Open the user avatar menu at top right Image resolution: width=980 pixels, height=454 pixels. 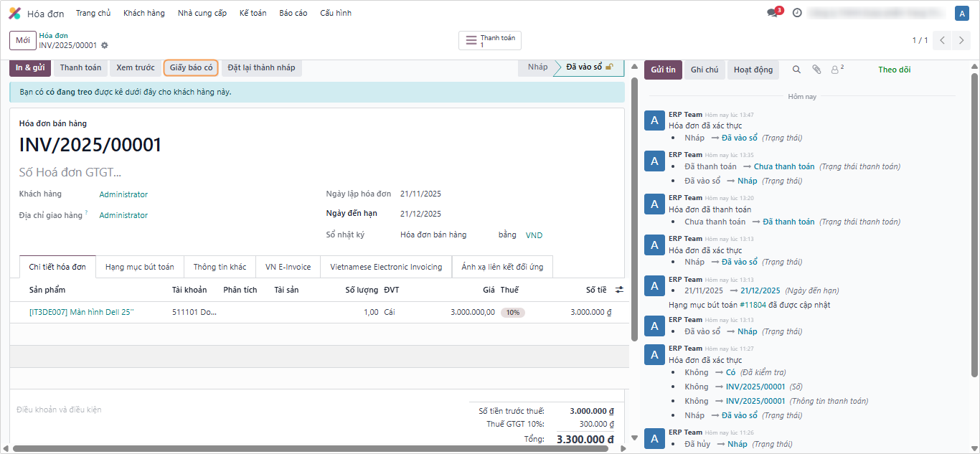(961, 13)
